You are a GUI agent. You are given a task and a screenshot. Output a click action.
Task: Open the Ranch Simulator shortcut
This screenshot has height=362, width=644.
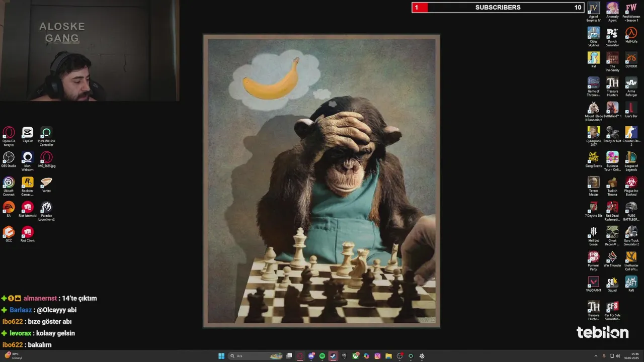[612, 37]
